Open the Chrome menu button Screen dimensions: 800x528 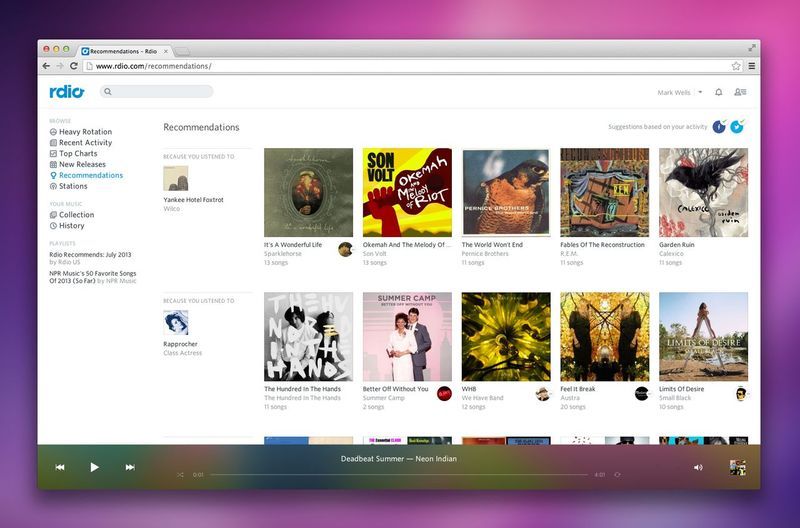pos(751,66)
